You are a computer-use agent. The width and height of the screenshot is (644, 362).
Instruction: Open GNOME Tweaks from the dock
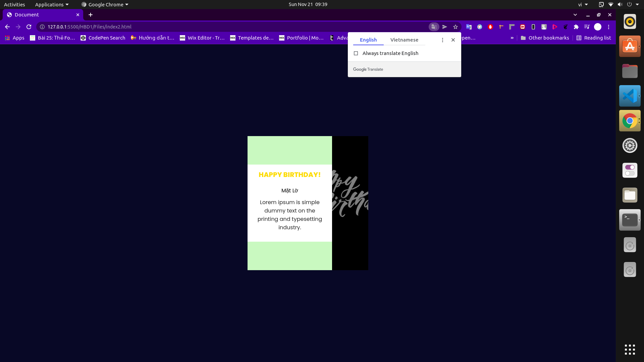630,170
